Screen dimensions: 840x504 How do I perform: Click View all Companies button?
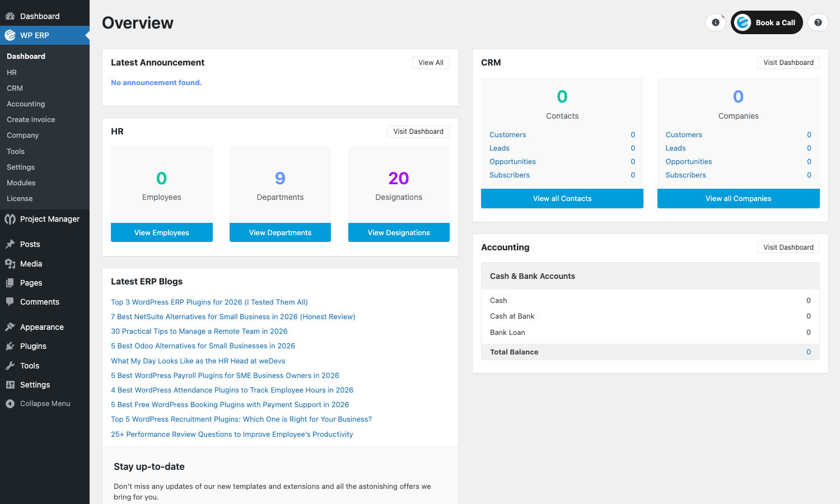[x=739, y=198]
